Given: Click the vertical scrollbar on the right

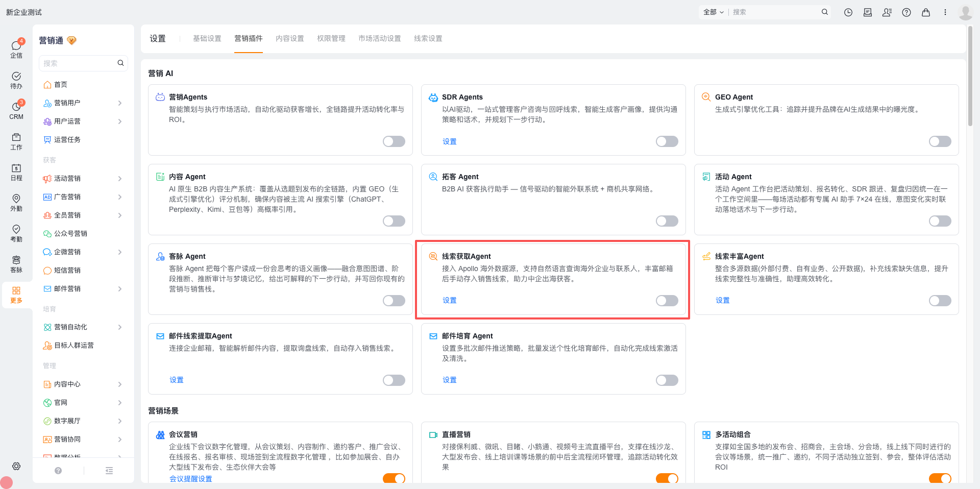Looking at the screenshot, I should pos(970,77).
